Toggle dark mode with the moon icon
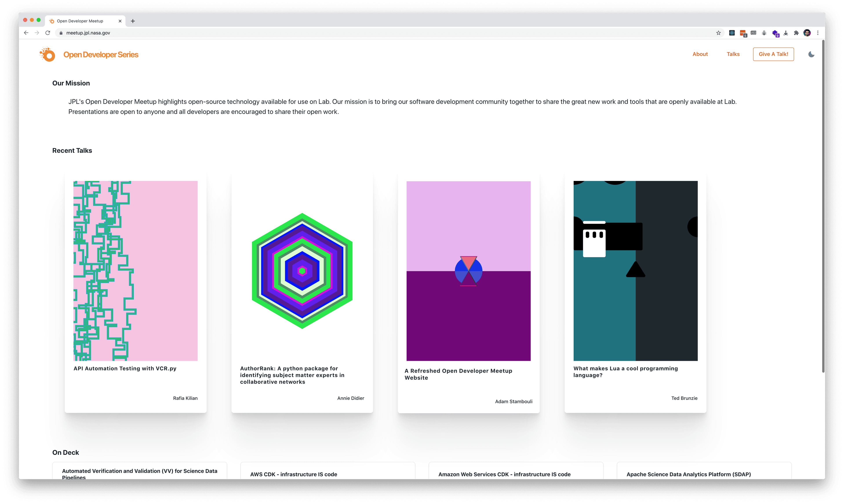The height and width of the screenshot is (504, 844). [x=811, y=54]
